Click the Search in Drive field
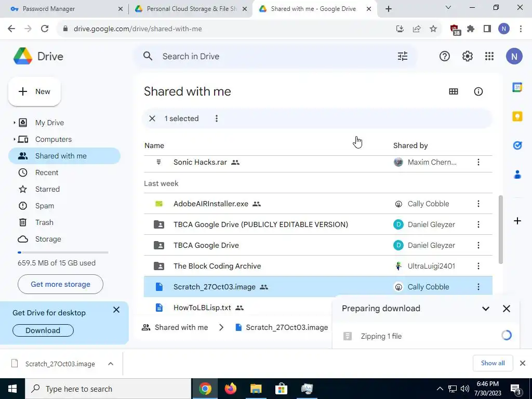This screenshot has height=399, width=532. [275, 56]
